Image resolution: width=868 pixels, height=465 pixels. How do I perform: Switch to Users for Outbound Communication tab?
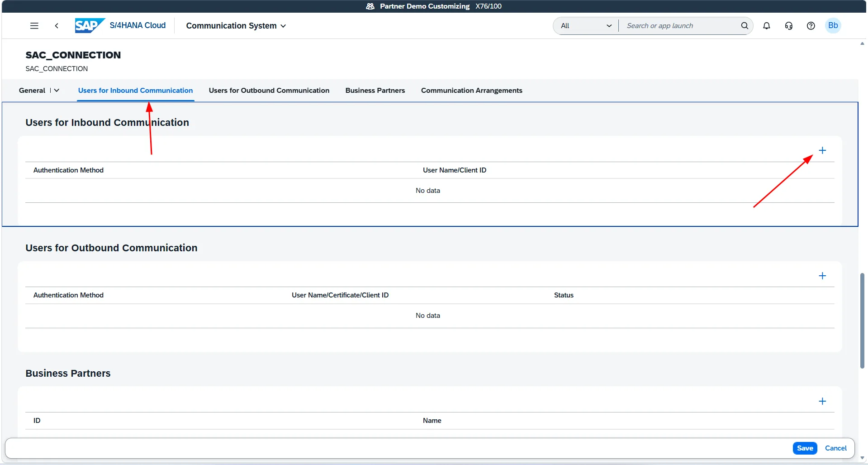(269, 91)
